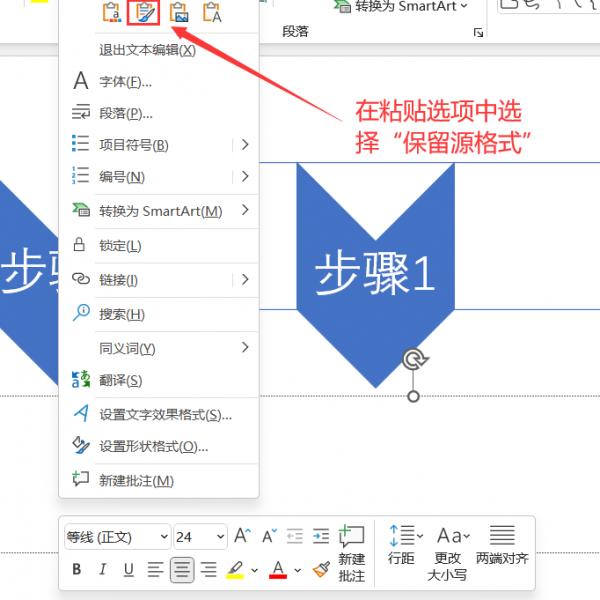600x600 pixels.
Task: Open 设置形状格式(O)... from context menu
Action: pos(158,446)
